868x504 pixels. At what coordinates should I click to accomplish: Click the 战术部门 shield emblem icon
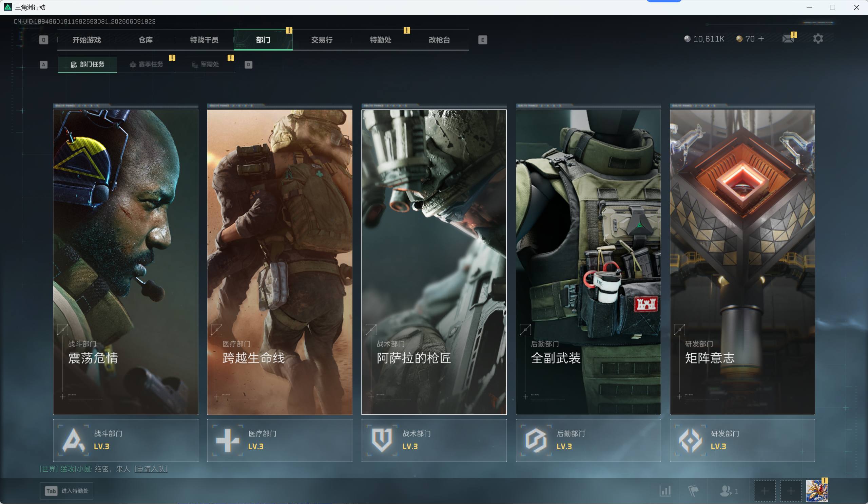382,440
